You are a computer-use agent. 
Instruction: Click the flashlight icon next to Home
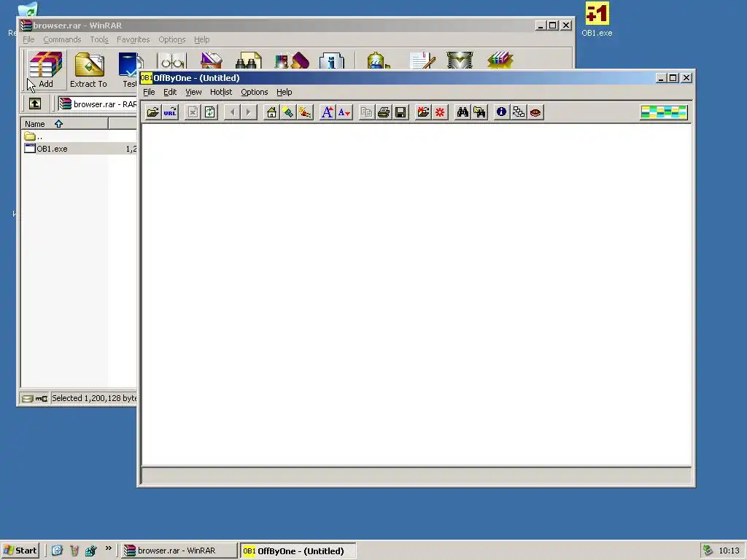tap(288, 112)
